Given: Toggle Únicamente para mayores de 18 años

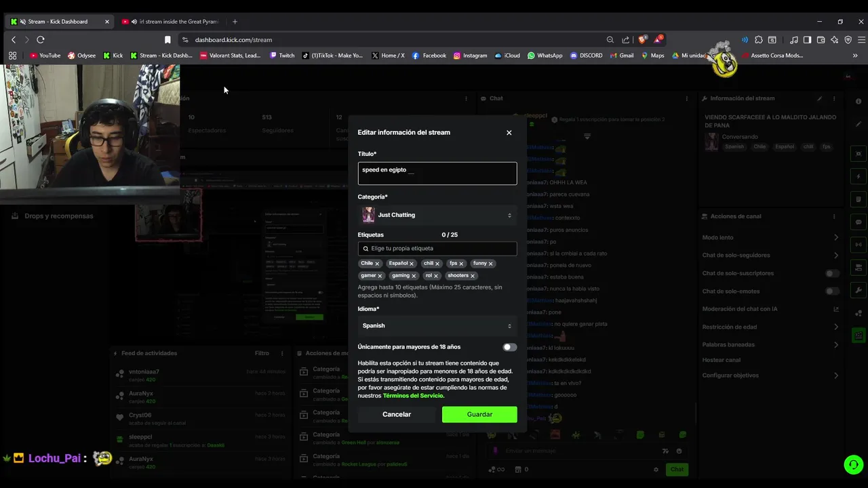Looking at the screenshot, I should [509, 347].
